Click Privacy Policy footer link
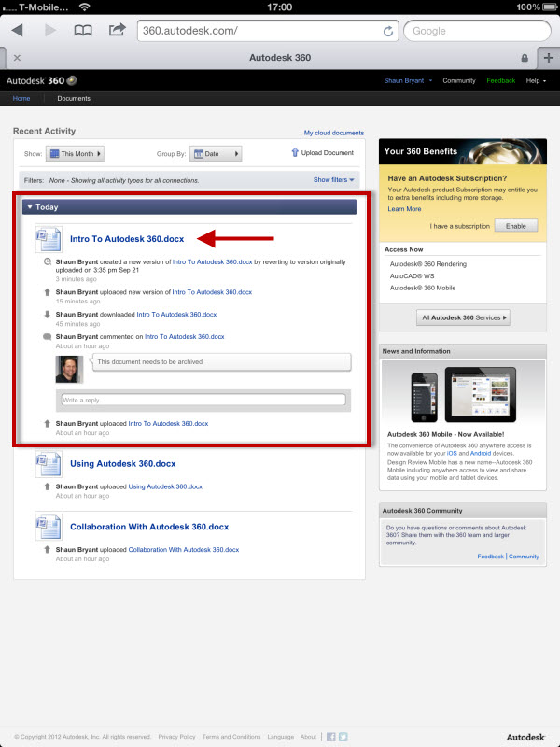Image resolution: width=560 pixels, height=747 pixels. 176,737
